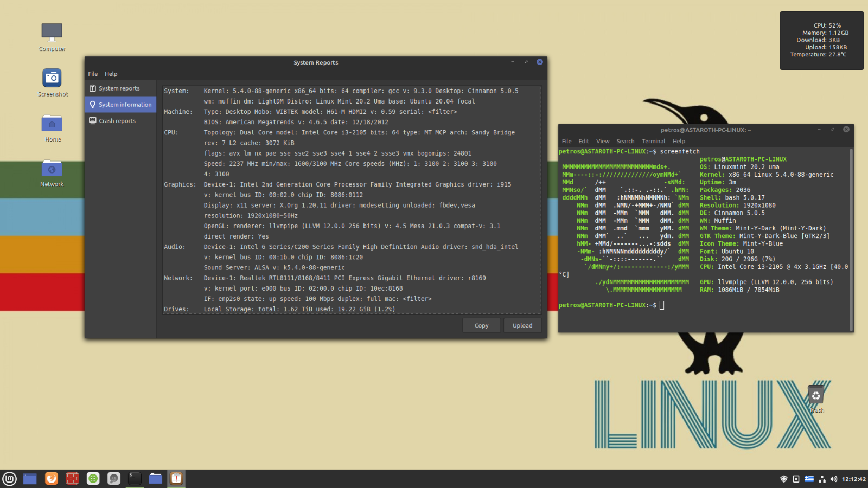Open the Trash desktop icon

point(816,399)
